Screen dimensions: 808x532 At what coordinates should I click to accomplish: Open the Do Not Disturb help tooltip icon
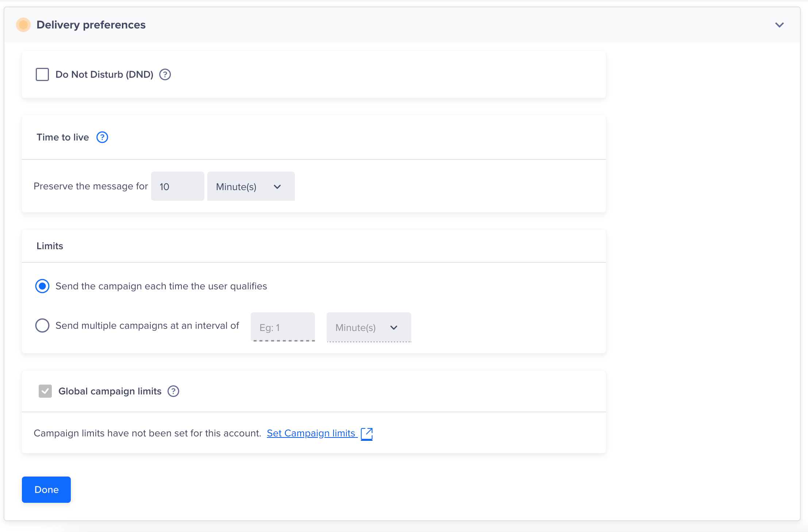(165, 74)
